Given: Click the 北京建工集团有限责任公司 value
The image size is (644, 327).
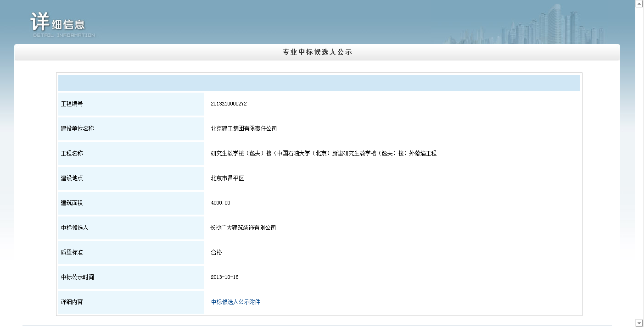Looking at the screenshot, I should click(x=244, y=129).
